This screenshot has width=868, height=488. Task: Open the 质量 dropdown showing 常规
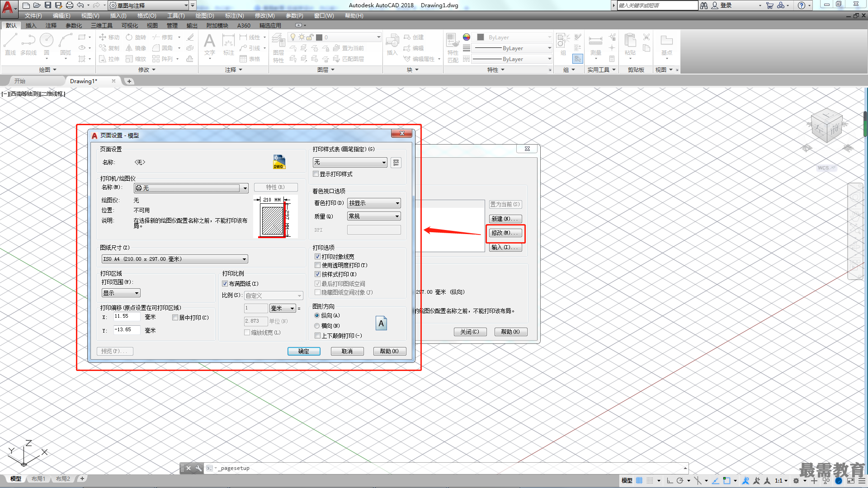(x=374, y=216)
